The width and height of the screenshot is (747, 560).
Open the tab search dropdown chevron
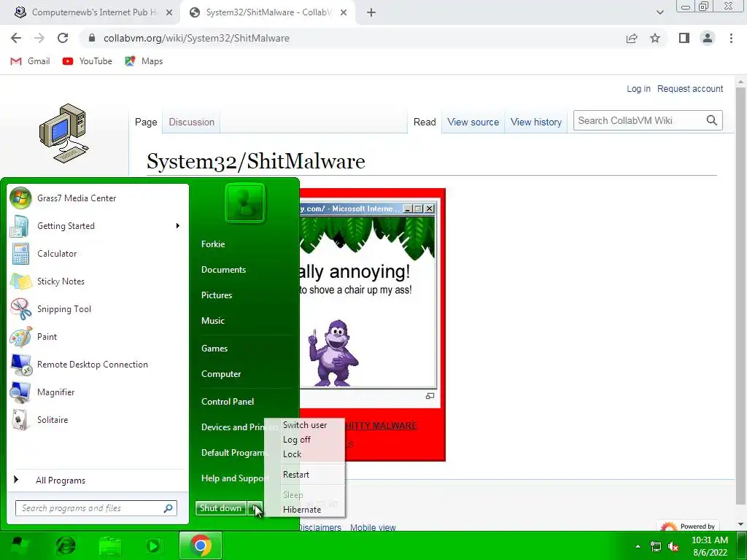tap(659, 12)
